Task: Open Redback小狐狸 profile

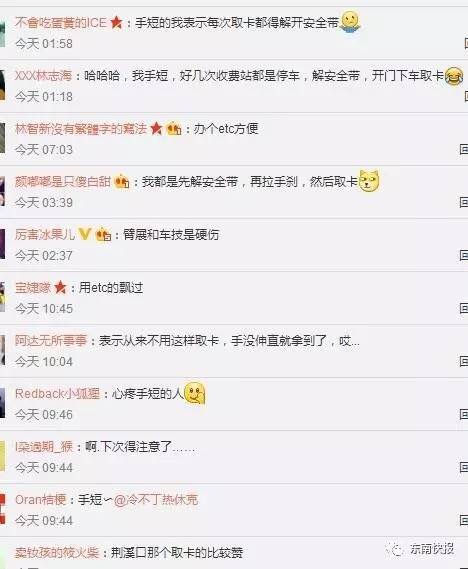Action: [57, 394]
